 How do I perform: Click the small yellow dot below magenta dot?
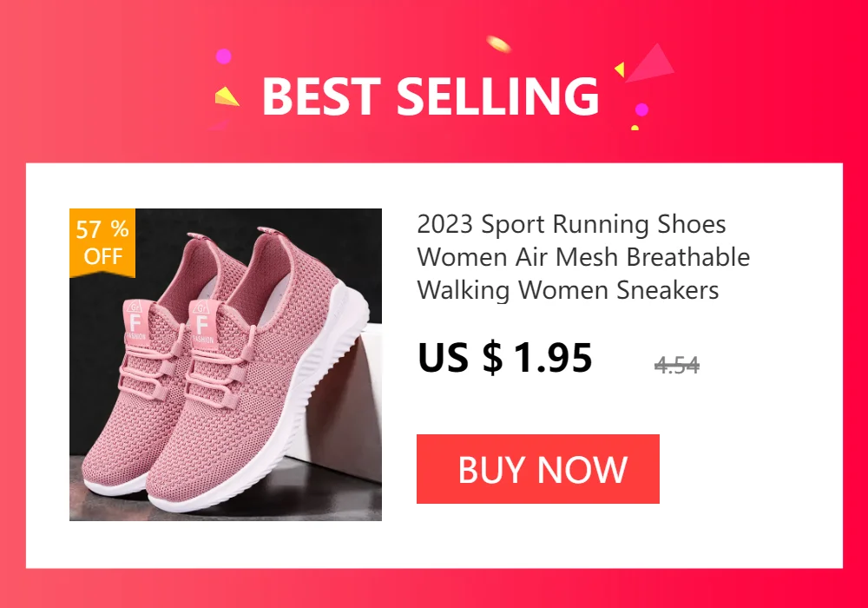(x=635, y=128)
